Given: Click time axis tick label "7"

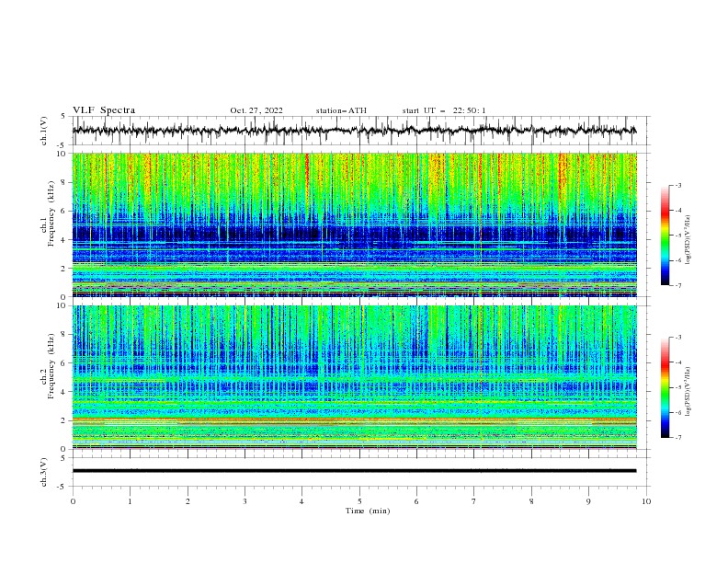Looking at the screenshot, I should [474, 501].
